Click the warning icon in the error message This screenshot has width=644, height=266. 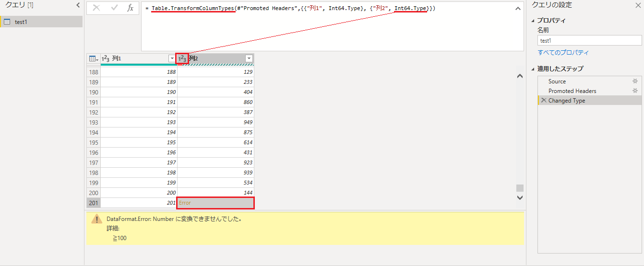click(97, 220)
